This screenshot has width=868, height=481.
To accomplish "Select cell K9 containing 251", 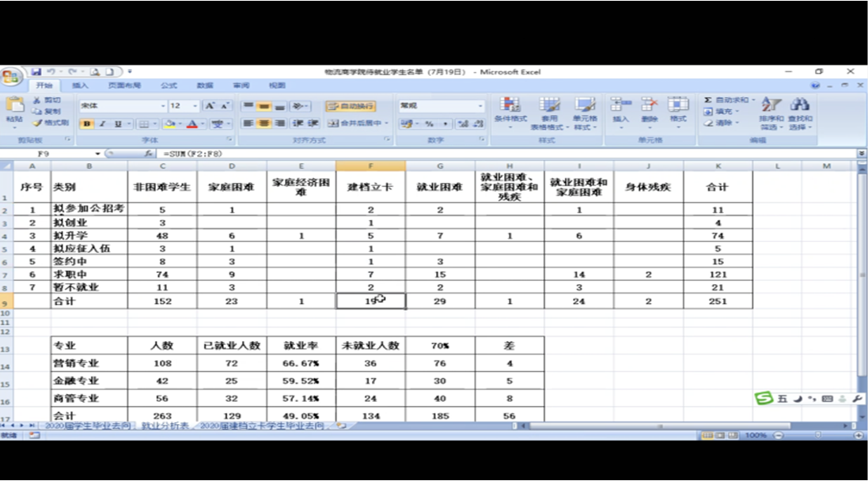I will click(x=718, y=301).
